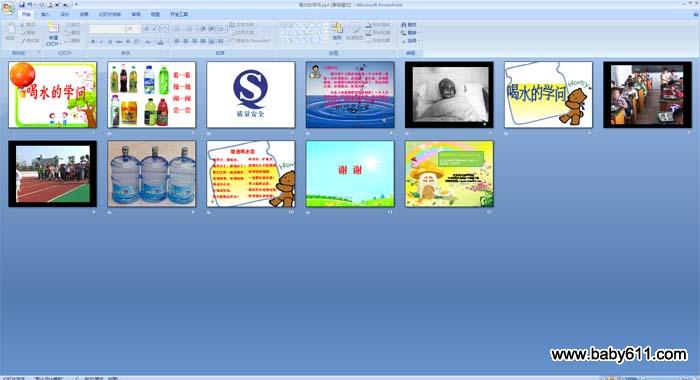This screenshot has width=700, height=380.
Task: Click the Numbering list icon
Action: tap(189, 29)
